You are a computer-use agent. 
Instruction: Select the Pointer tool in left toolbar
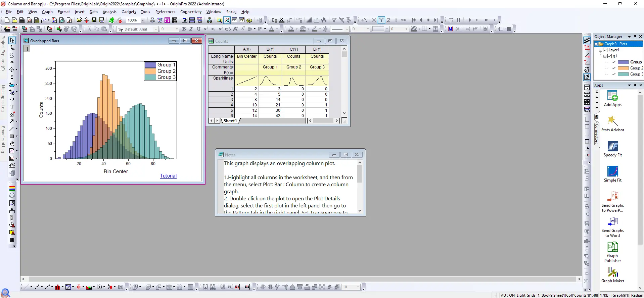tap(12, 40)
